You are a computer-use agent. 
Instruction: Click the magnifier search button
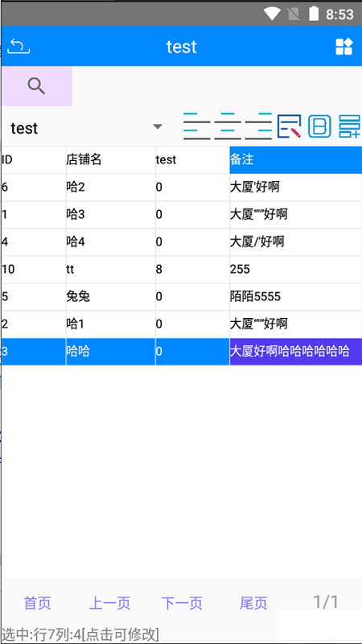36,87
